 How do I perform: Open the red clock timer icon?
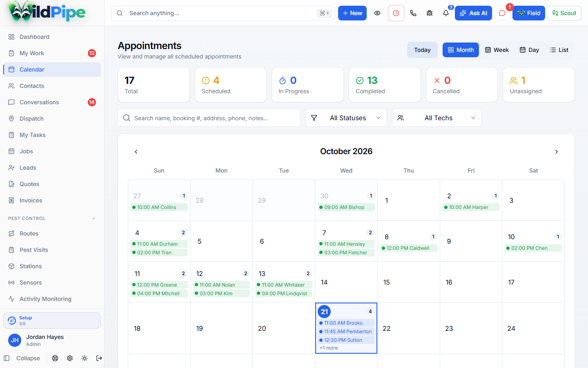(396, 13)
